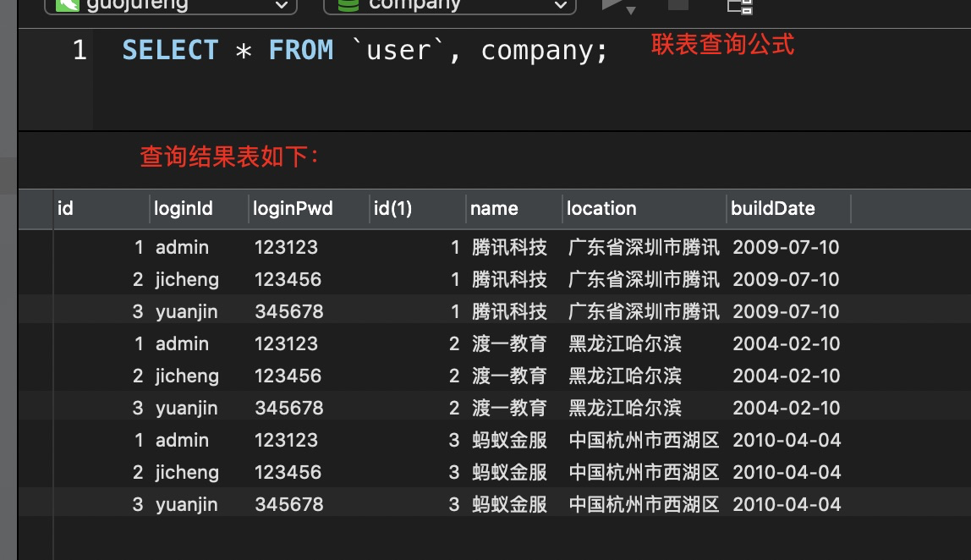Select admin cell in the 蚂蚁金服 row
971x560 pixels.
(182, 441)
